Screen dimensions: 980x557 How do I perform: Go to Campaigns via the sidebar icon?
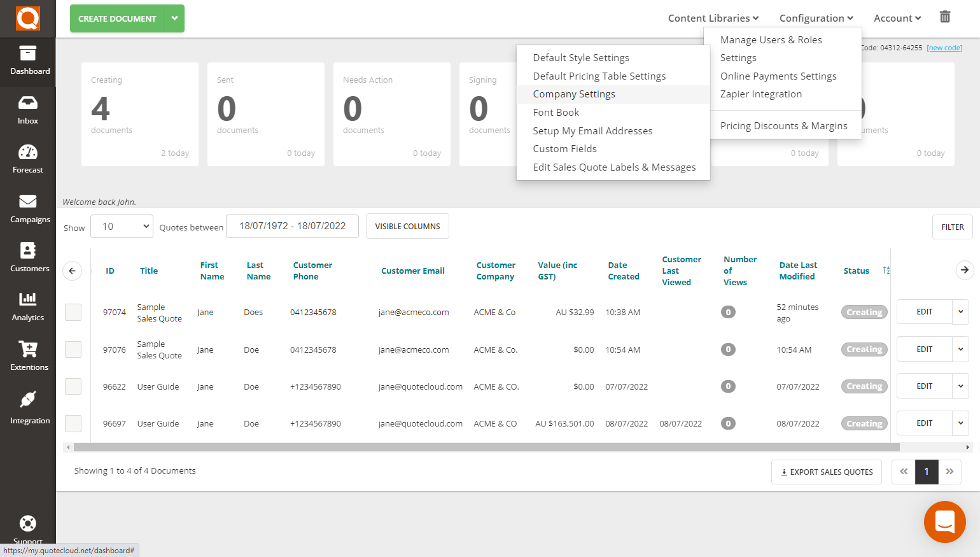[x=28, y=208]
